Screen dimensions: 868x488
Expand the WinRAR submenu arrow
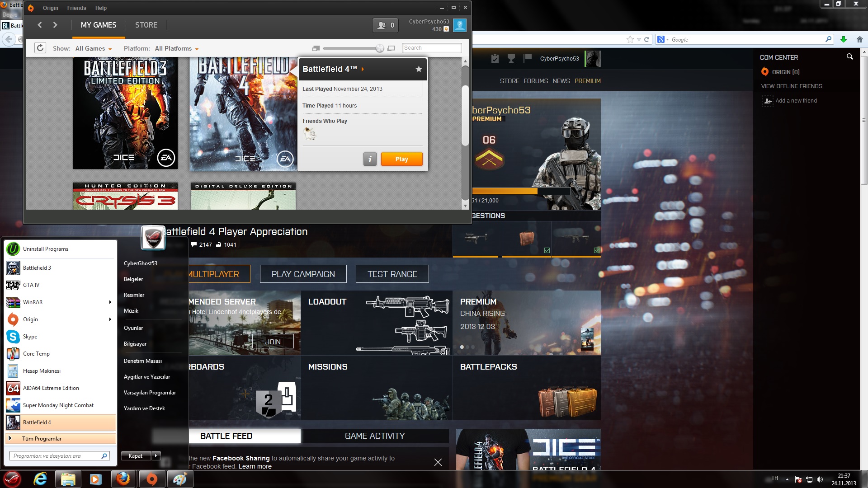(x=110, y=302)
